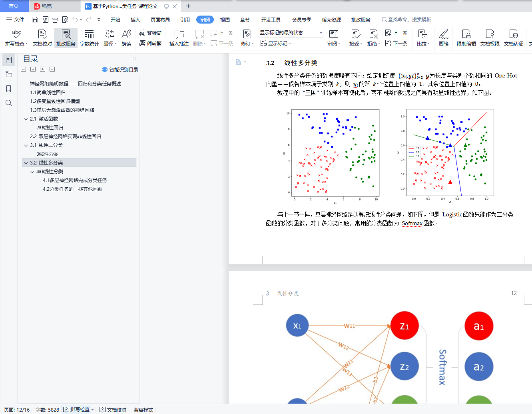The width and height of the screenshot is (532, 414).
Task: Select the 画笔 pen tool
Action: [x=444, y=38]
